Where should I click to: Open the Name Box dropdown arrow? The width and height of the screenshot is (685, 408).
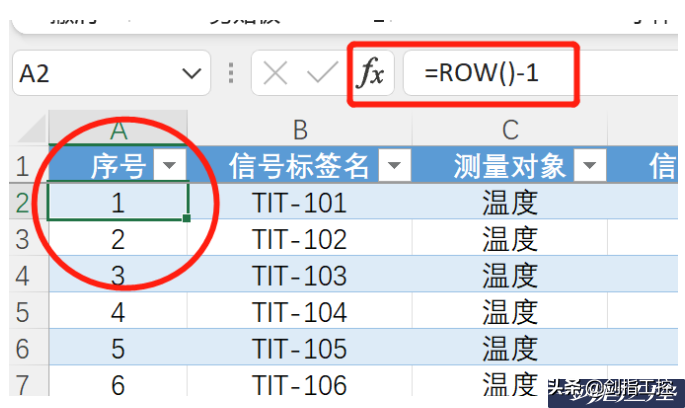[x=192, y=73]
